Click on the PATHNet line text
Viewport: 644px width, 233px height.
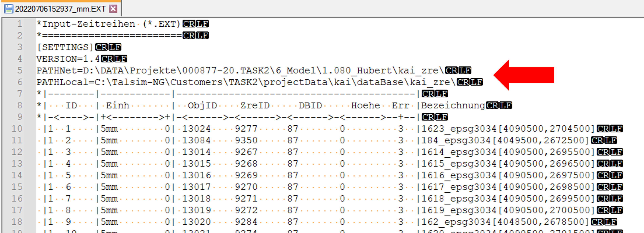click(240, 71)
